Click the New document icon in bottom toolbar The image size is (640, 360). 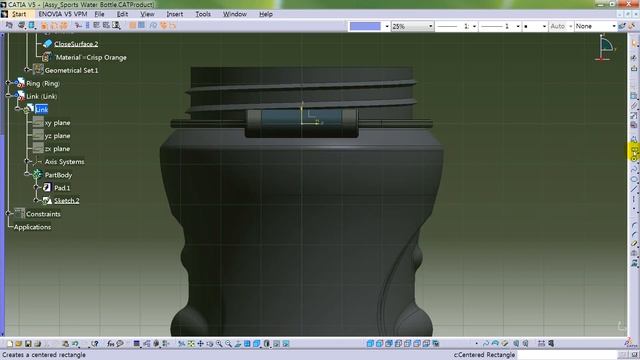tap(10, 344)
